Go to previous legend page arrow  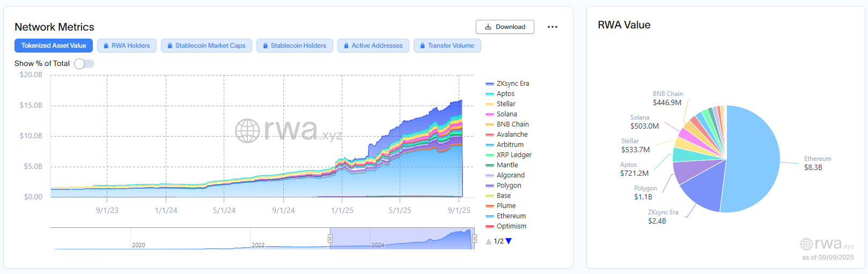click(489, 241)
